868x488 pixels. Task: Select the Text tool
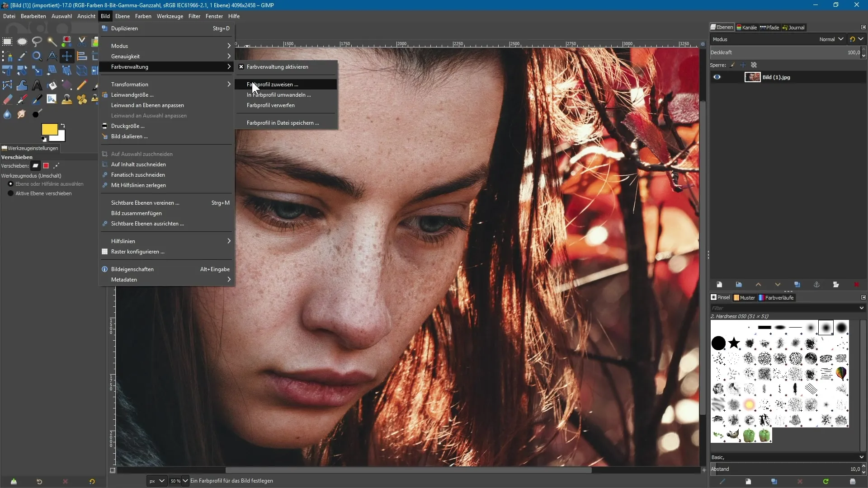[37, 85]
